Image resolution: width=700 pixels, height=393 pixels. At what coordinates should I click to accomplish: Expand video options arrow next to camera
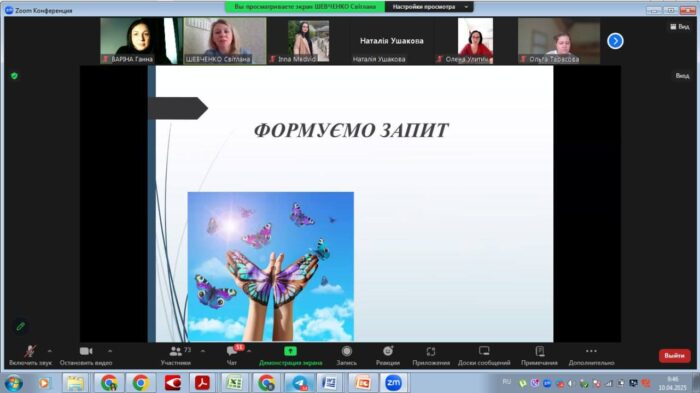click(x=110, y=351)
